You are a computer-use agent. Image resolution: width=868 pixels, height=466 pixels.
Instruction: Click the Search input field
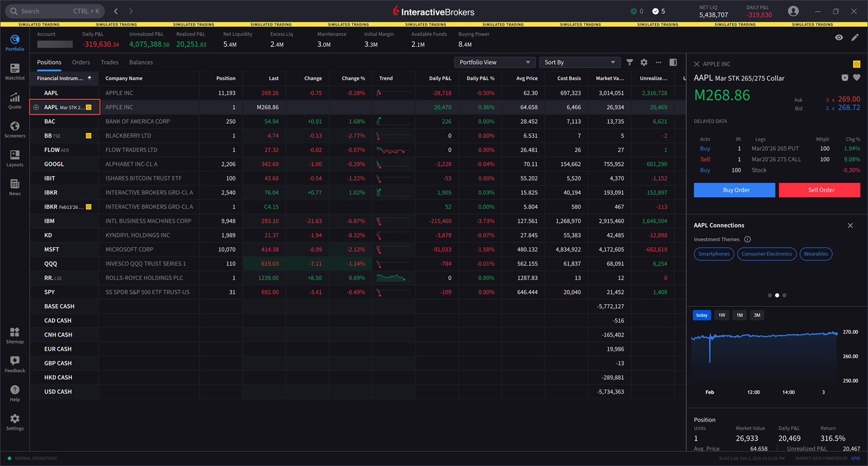55,11
